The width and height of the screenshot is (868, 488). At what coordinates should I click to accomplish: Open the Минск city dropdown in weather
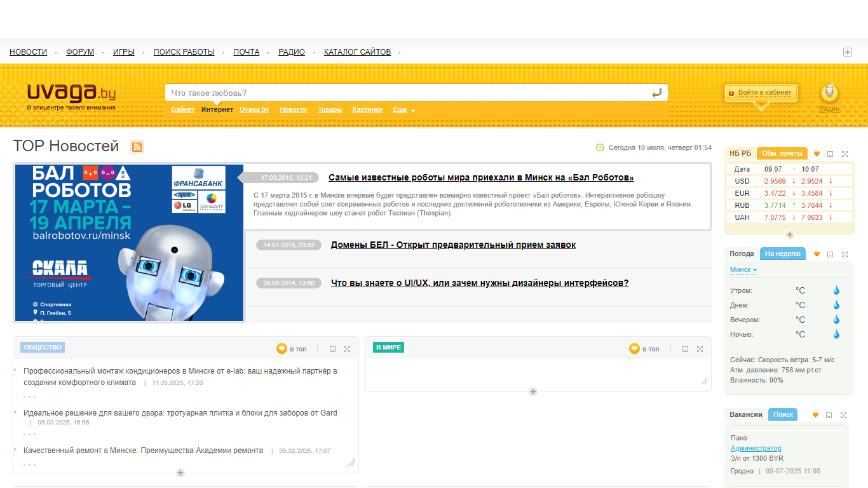coord(743,270)
